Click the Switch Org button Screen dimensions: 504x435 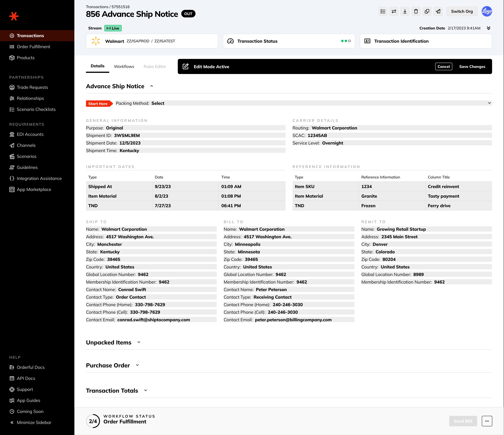(462, 11)
